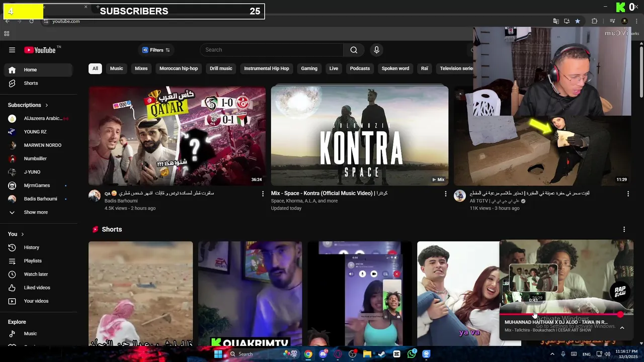Open Google Chrome from the taskbar
The height and width of the screenshot is (362, 644).
308,354
